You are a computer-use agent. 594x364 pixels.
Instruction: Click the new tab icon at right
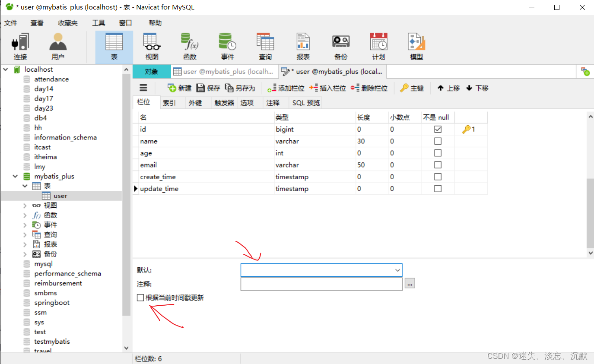coord(585,72)
